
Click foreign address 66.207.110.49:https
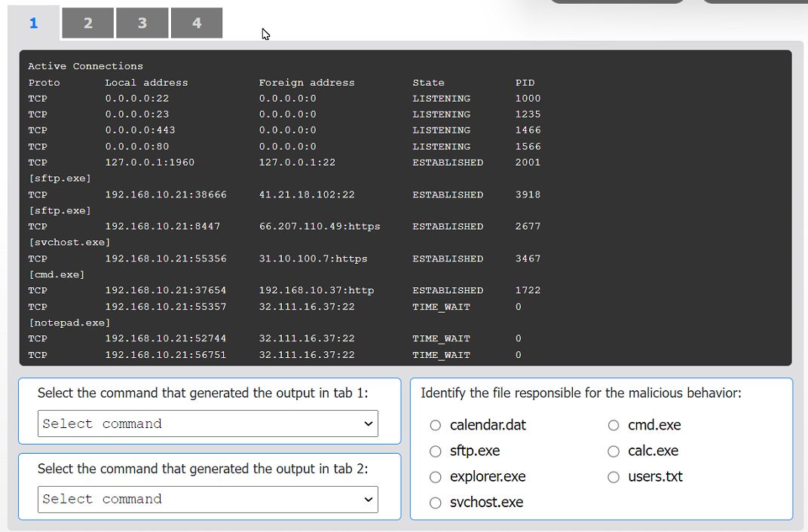[320, 226]
